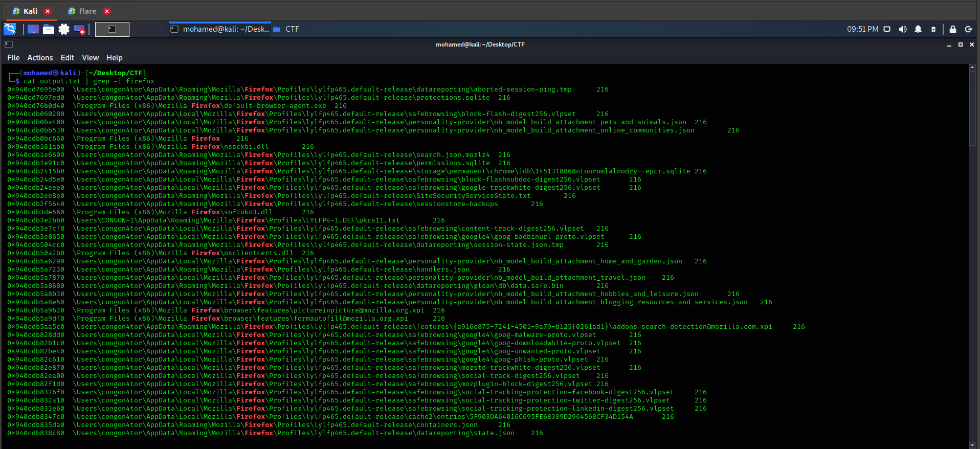Click 'pkcs11.txt' file name

[x=380, y=220]
